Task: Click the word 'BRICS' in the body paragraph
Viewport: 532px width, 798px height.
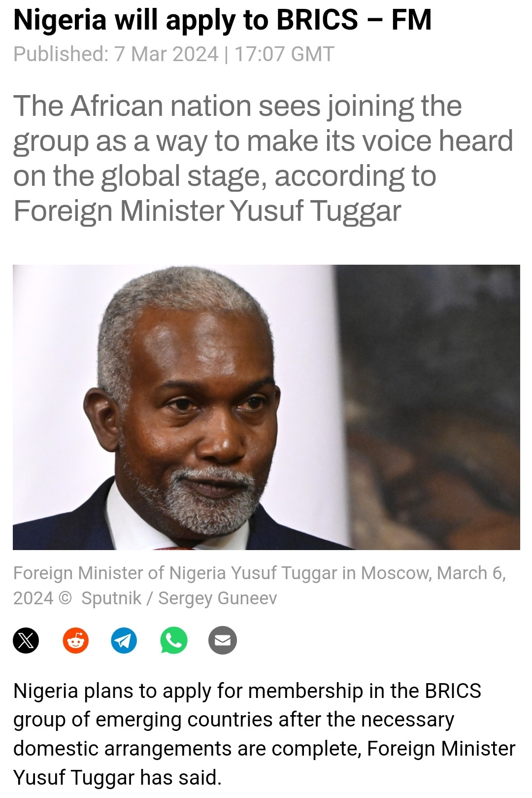Action: [x=453, y=691]
